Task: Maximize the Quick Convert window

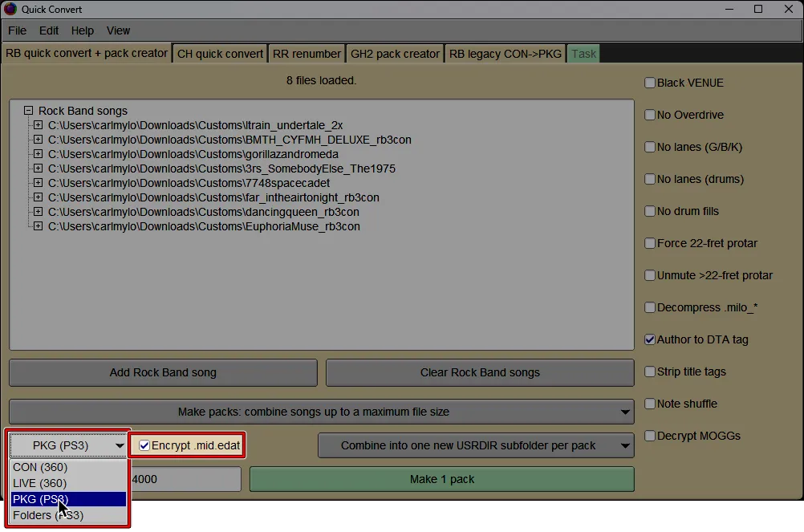Action: click(x=758, y=9)
